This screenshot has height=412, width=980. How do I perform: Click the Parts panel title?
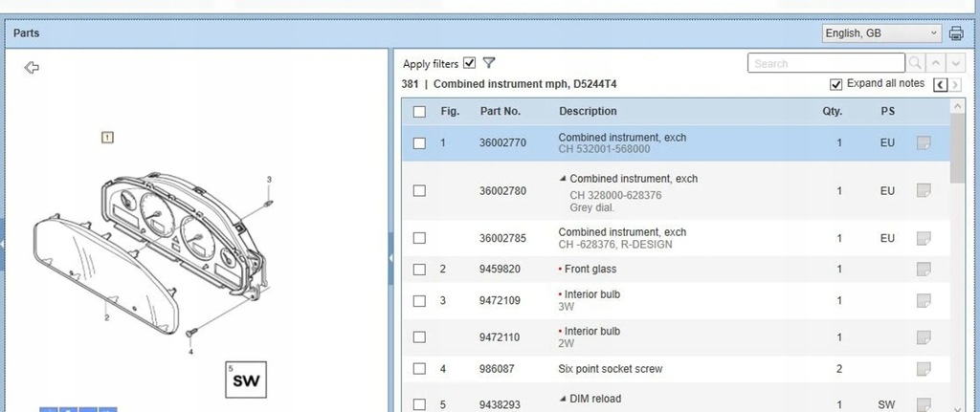(x=26, y=33)
